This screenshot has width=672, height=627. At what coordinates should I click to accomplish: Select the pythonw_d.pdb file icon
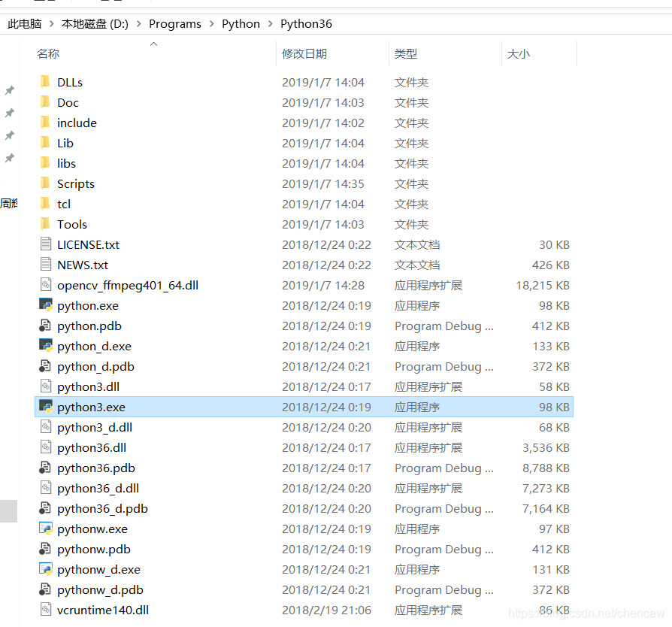pyautogui.click(x=45, y=589)
